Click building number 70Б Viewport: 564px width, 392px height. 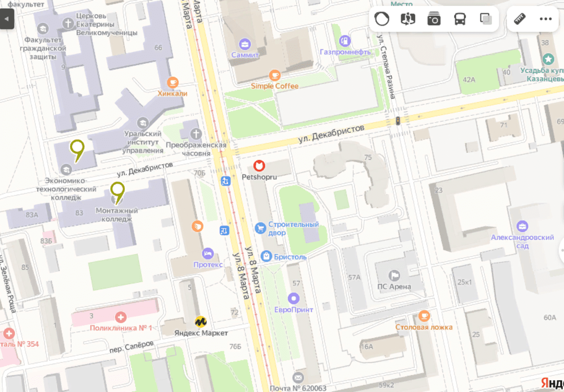pos(199,173)
